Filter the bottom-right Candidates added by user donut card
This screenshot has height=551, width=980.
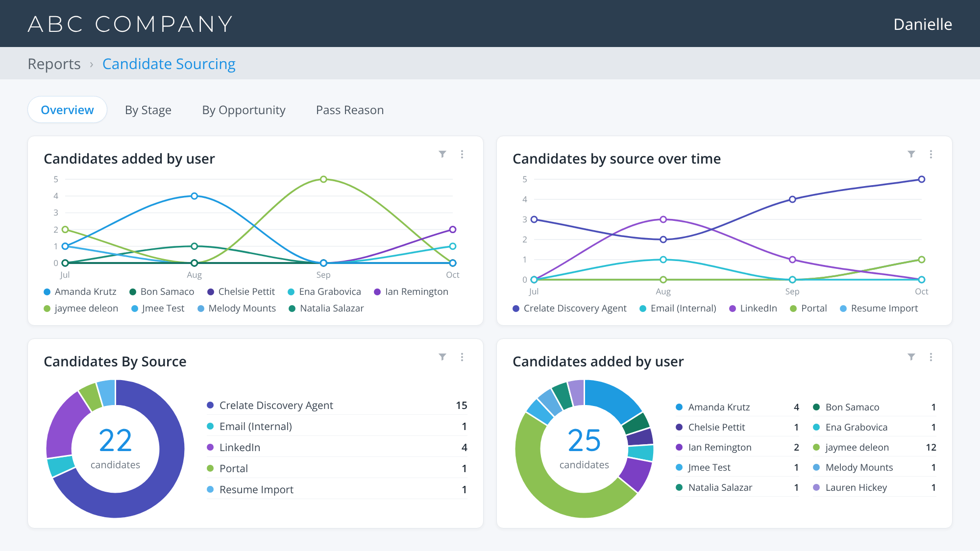click(x=911, y=357)
